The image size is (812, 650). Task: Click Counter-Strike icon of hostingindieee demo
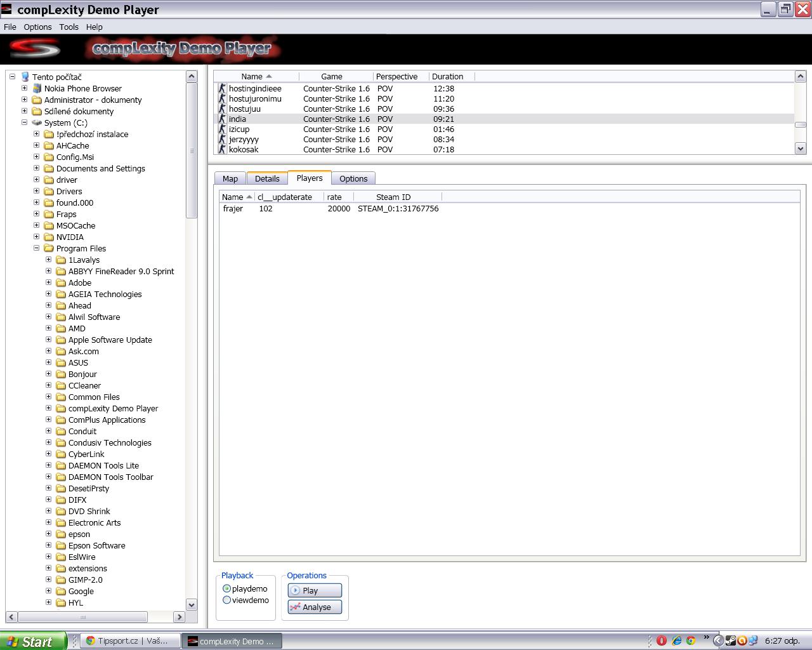[222, 88]
